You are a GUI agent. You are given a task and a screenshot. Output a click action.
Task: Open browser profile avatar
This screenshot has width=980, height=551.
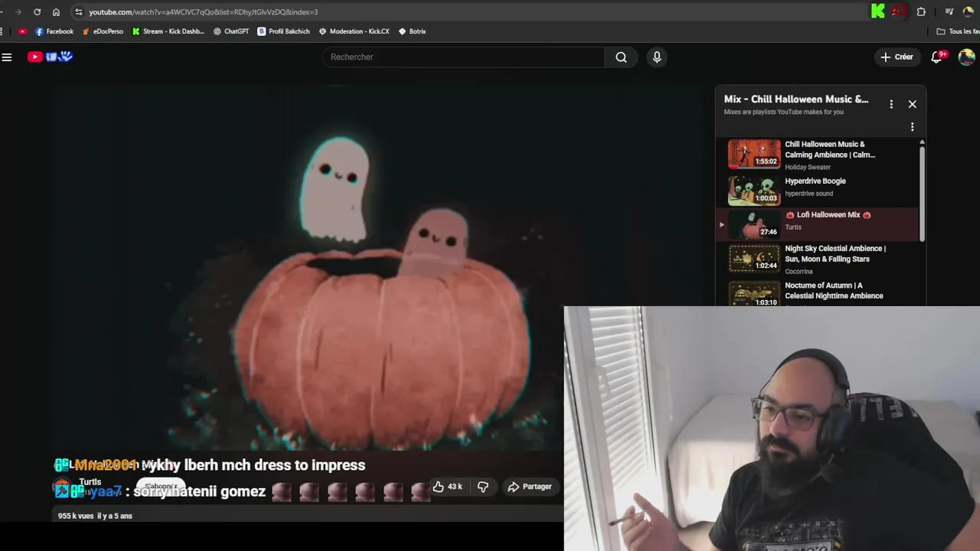click(x=969, y=11)
